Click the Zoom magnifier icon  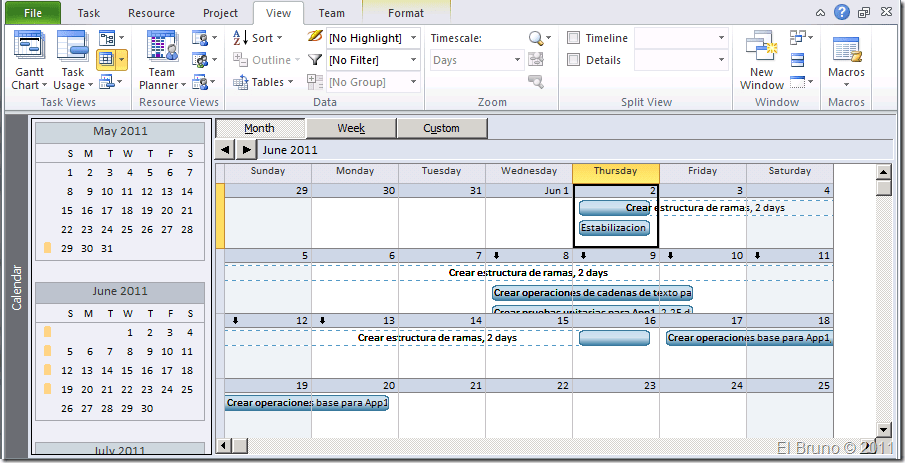[x=537, y=38]
